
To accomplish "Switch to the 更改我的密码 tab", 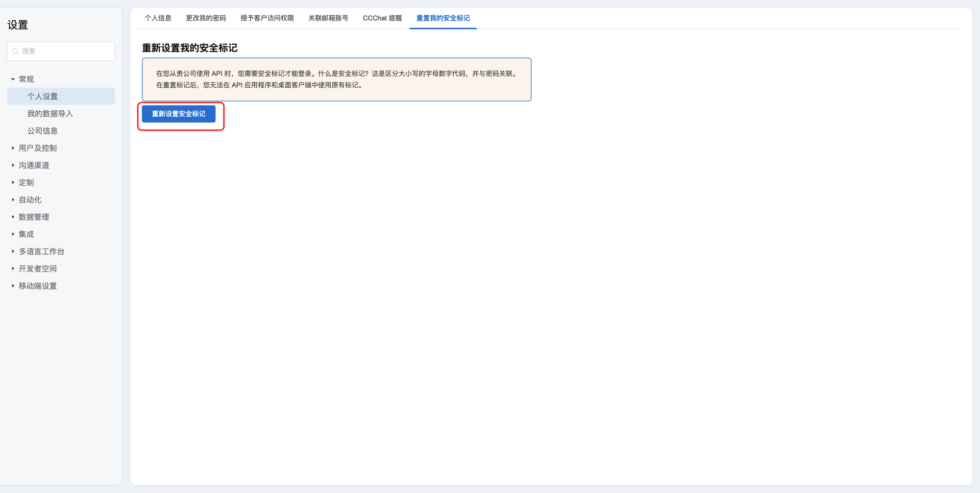I will point(206,18).
